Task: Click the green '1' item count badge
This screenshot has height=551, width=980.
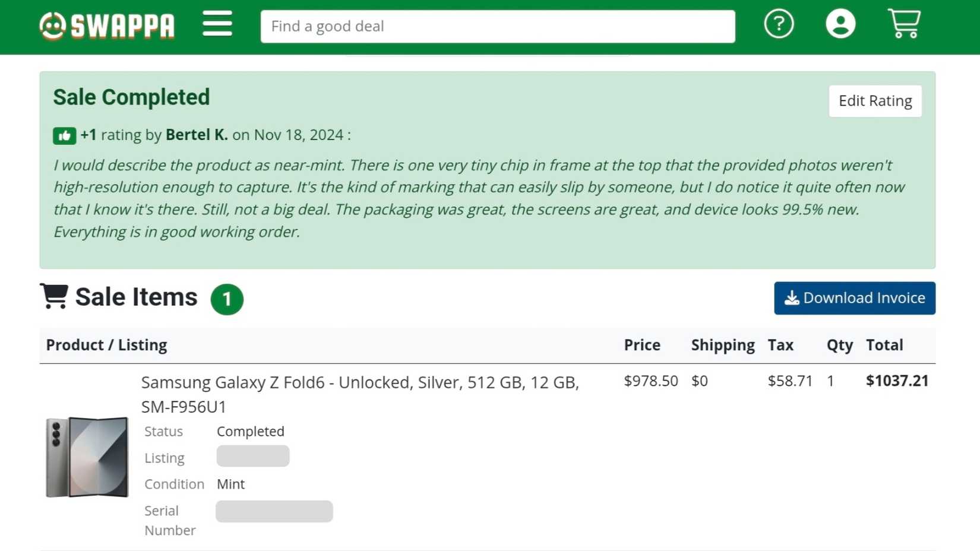Action: [227, 300]
